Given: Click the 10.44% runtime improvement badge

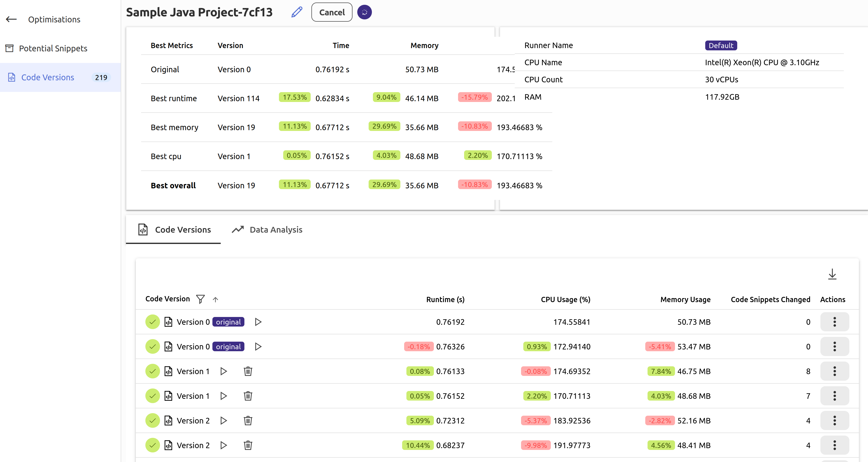Looking at the screenshot, I should click(x=417, y=445).
